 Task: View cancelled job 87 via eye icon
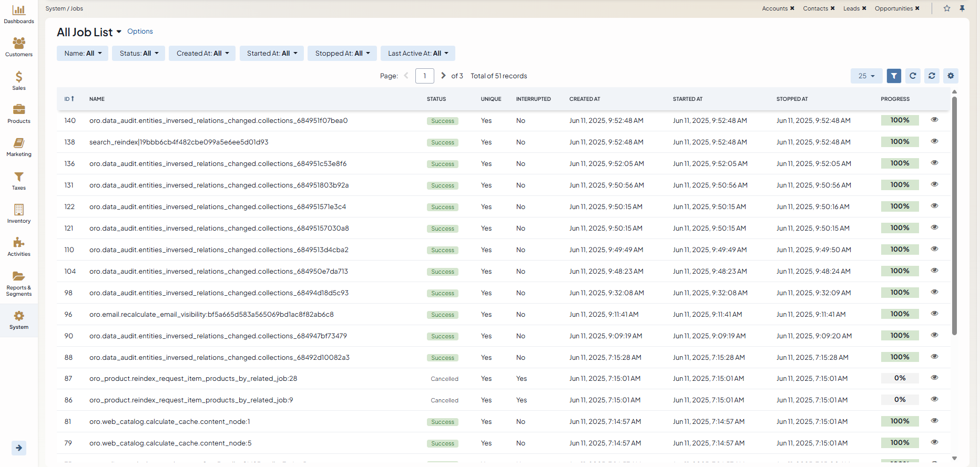tap(934, 378)
